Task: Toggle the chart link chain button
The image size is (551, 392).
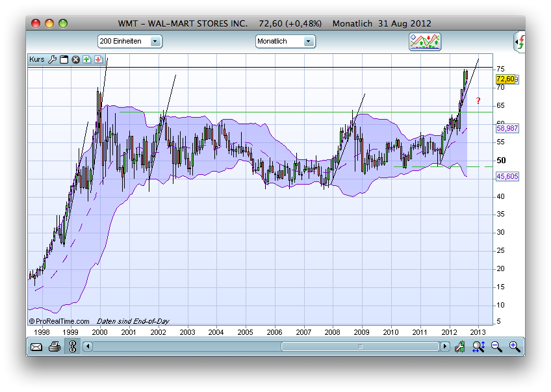Action: tap(73, 346)
